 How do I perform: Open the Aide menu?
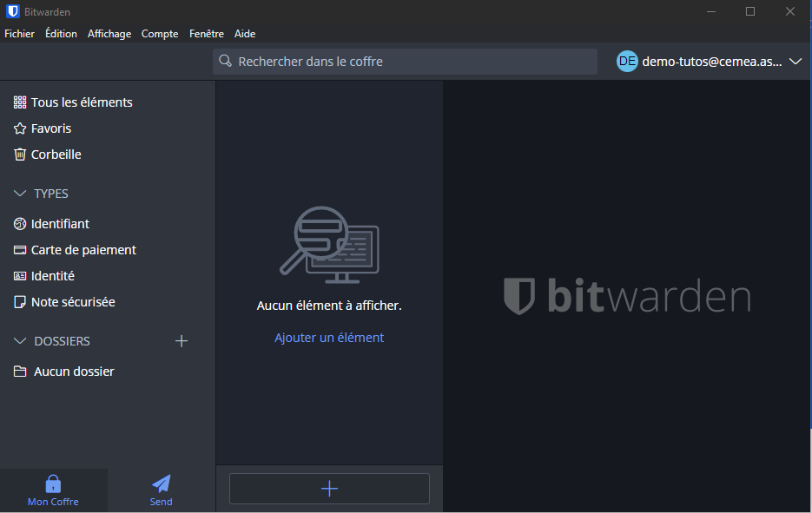click(x=245, y=34)
